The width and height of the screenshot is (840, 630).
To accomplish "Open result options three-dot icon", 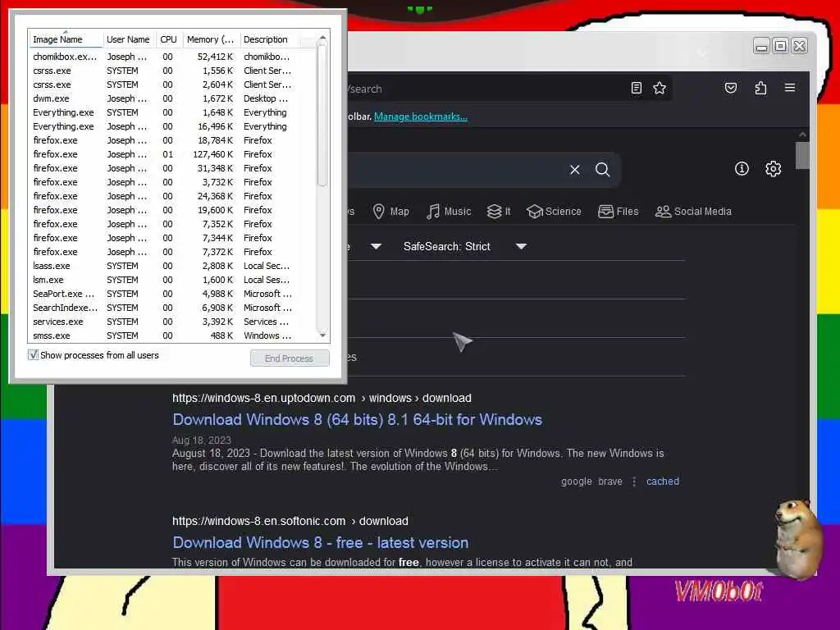I will tap(634, 482).
